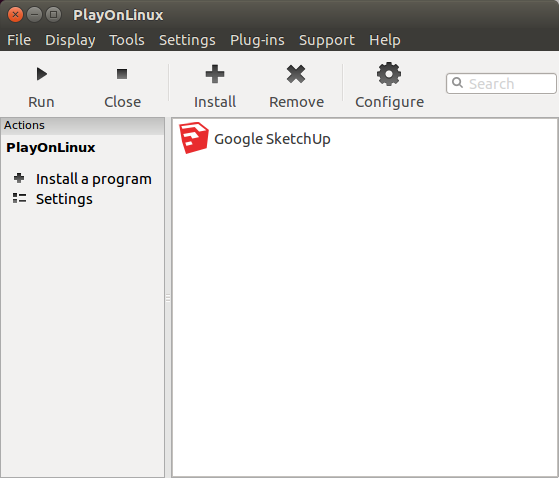Screen dimensions: 559x478
Task: Click the panel splitter handle between panes
Action: point(168,298)
